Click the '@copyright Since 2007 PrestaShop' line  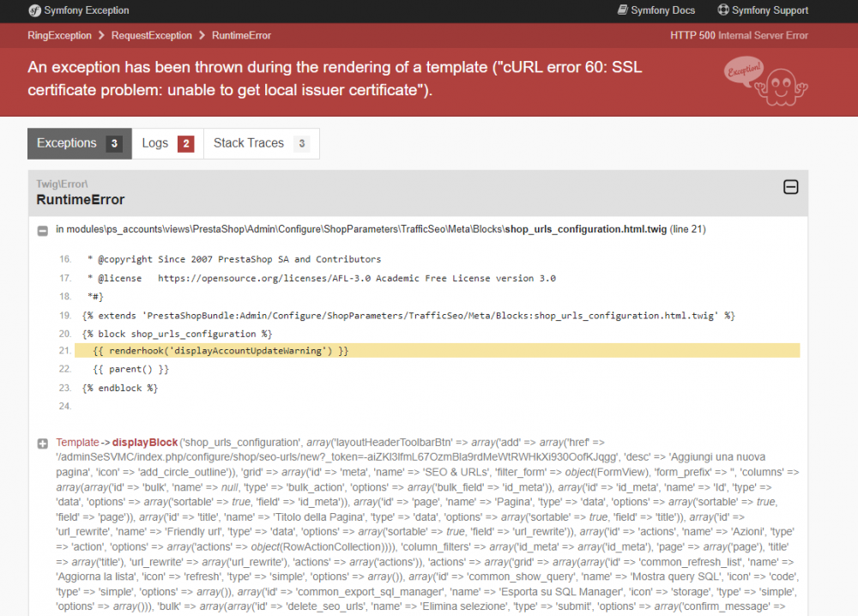pyautogui.click(x=234, y=259)
